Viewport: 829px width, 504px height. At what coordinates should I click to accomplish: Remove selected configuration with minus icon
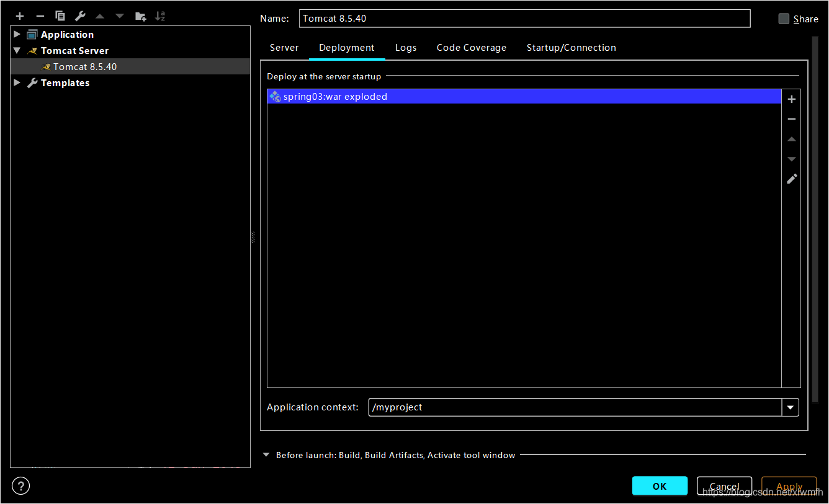point(40,16)
